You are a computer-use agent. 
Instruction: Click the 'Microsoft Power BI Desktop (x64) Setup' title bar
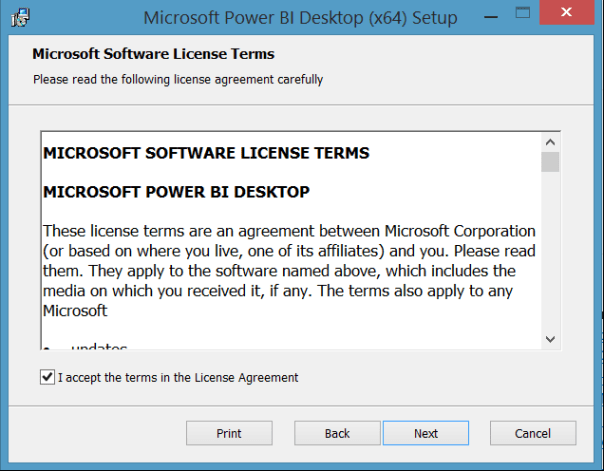click(x=300, y=18)
